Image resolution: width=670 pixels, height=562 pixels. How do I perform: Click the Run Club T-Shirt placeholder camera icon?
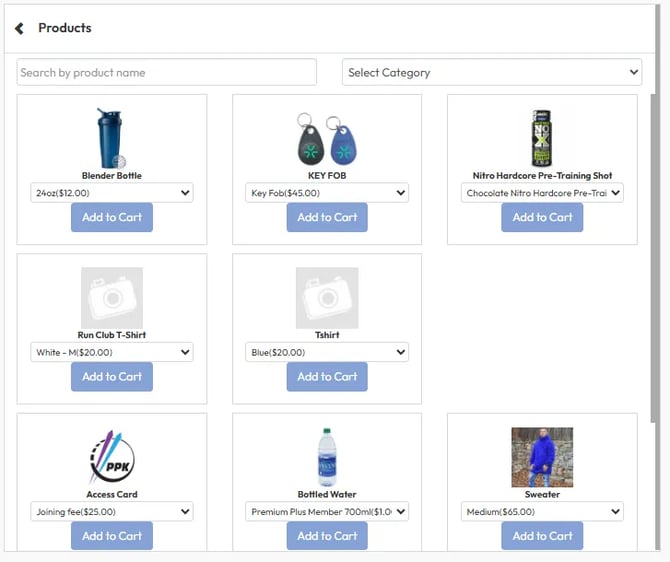112,297
